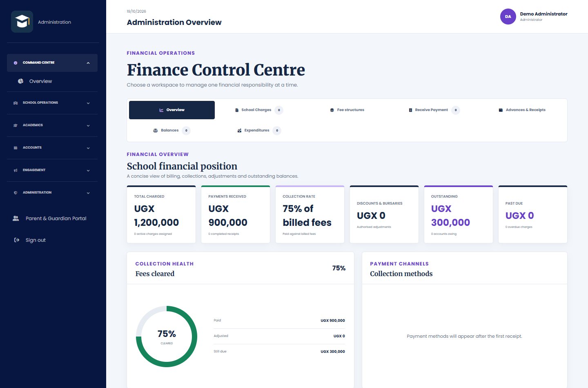Screen dimensions: 588x388
Task: Click the Paid UGX 900,000 value
Action: coord(333,321)
